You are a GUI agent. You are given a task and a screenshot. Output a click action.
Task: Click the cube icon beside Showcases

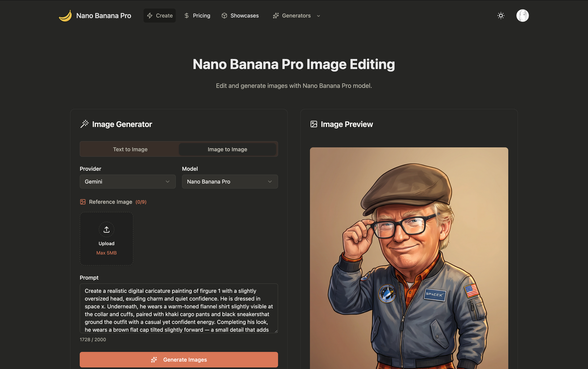[x=224, y=15]
